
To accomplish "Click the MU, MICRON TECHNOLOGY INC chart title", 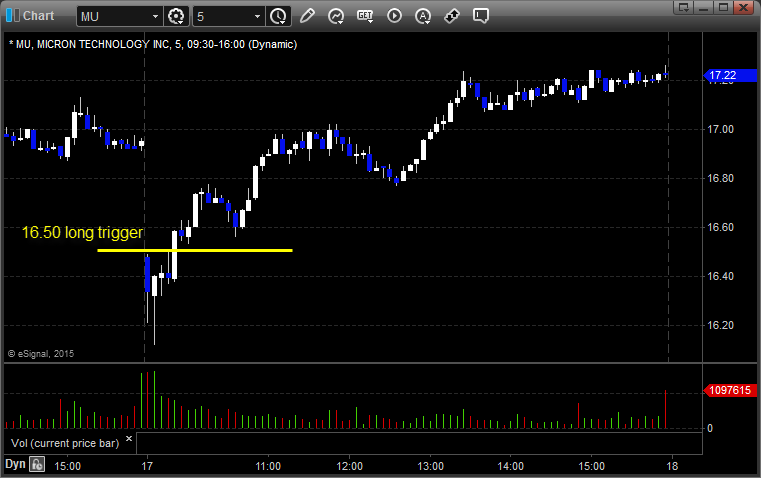I will pos(153,44).
